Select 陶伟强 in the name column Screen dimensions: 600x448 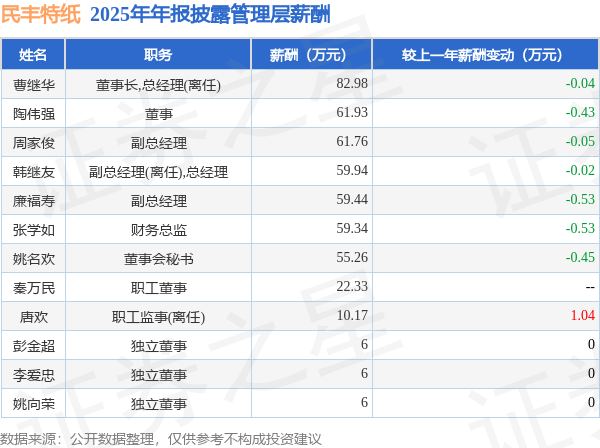(34, 114)
